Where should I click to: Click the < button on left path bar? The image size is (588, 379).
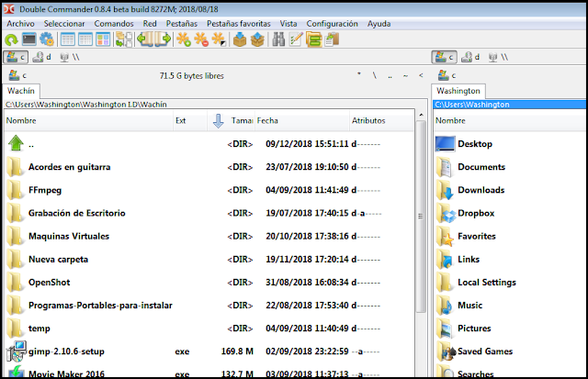pos(421,75)
